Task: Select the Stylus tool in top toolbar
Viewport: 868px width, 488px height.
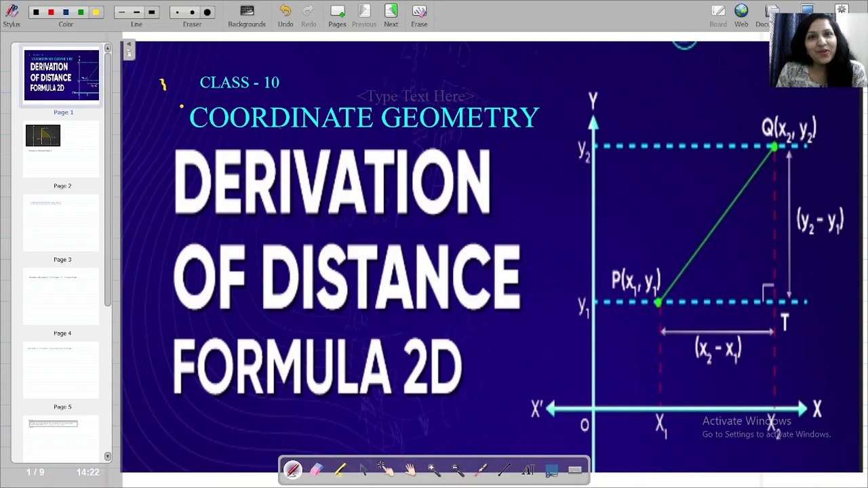Action: pos(12,15)
